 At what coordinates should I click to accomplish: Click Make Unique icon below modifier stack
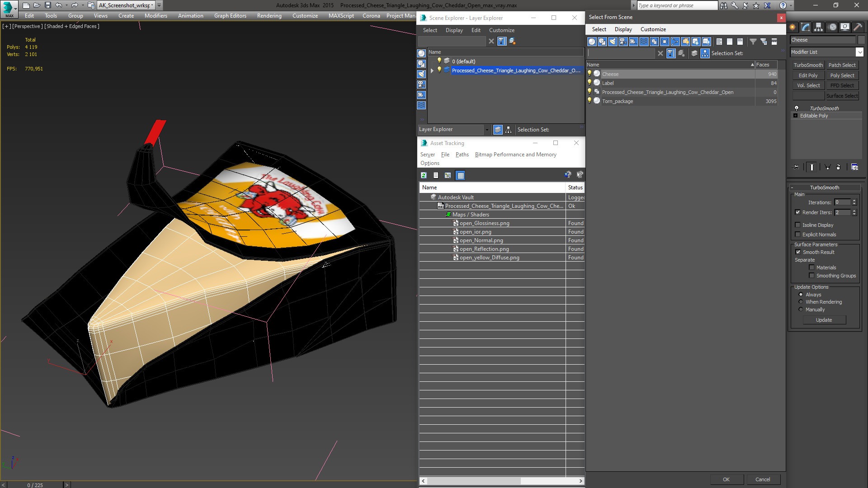coord(828,167)
